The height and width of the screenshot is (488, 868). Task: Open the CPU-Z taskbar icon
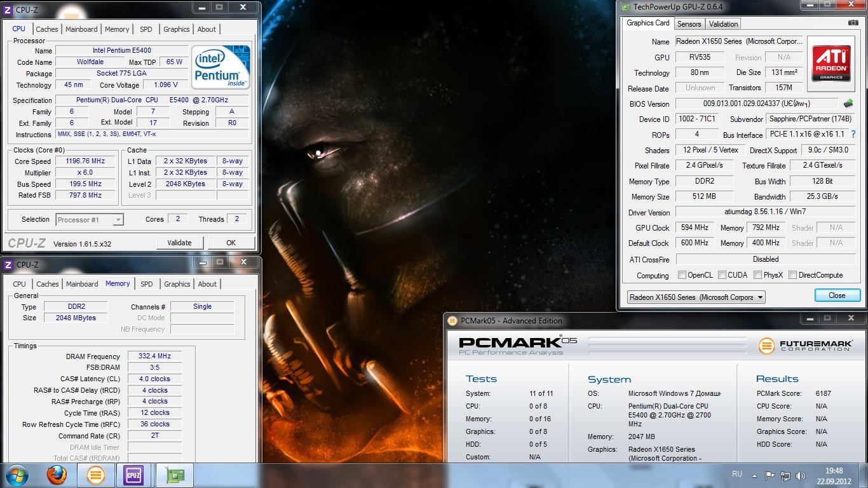[x=133, y=475]
